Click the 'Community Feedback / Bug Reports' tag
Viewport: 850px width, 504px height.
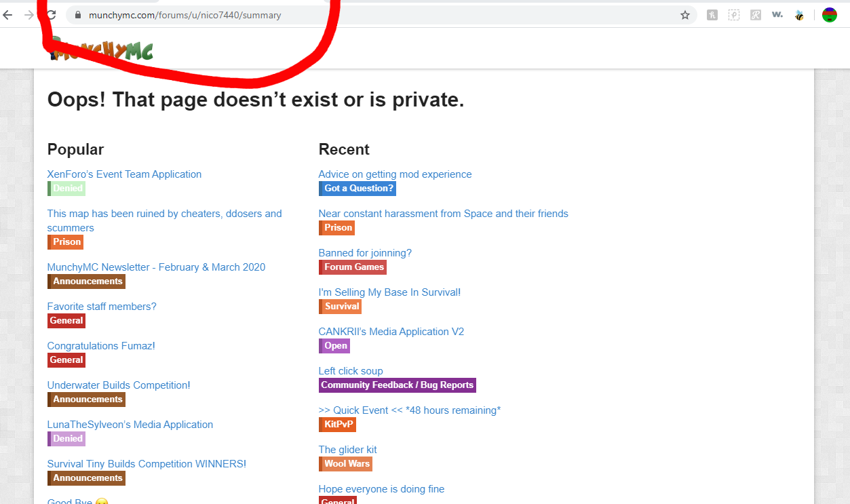point(398,385)
